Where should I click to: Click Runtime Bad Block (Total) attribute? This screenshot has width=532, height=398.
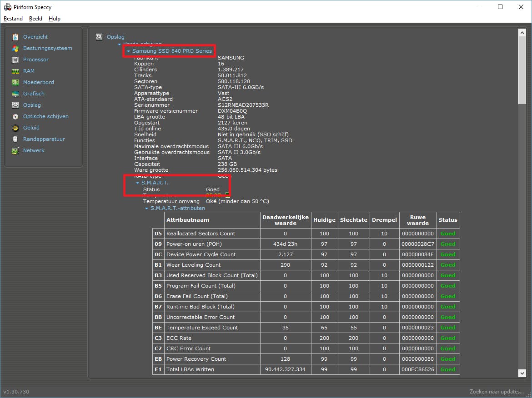[200, 307]
